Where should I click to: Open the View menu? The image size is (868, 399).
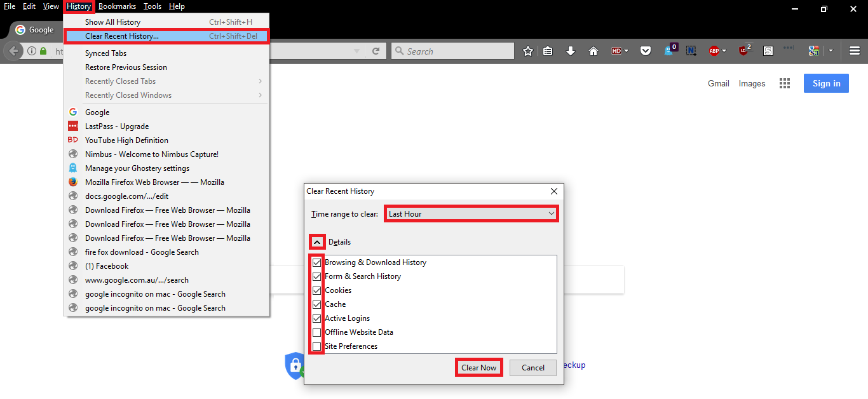tap(51, 6)
